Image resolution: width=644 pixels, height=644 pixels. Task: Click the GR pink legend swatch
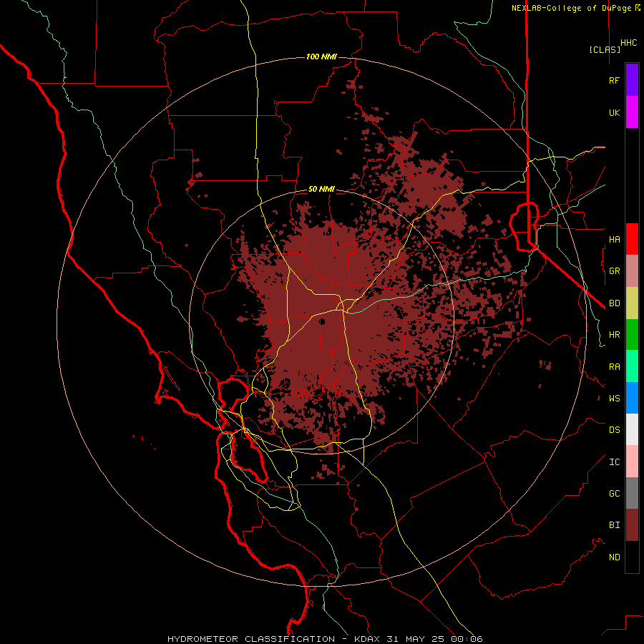632,271
